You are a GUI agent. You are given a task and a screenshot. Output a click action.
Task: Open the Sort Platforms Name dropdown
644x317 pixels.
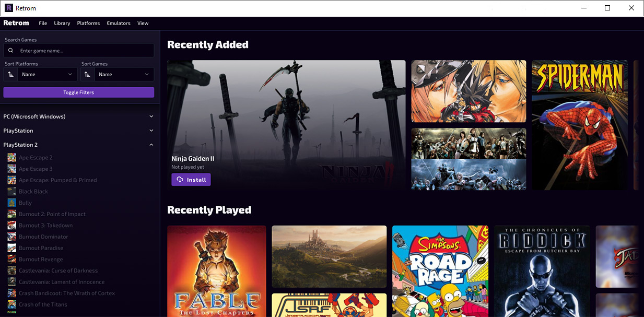tap(48, 74)
